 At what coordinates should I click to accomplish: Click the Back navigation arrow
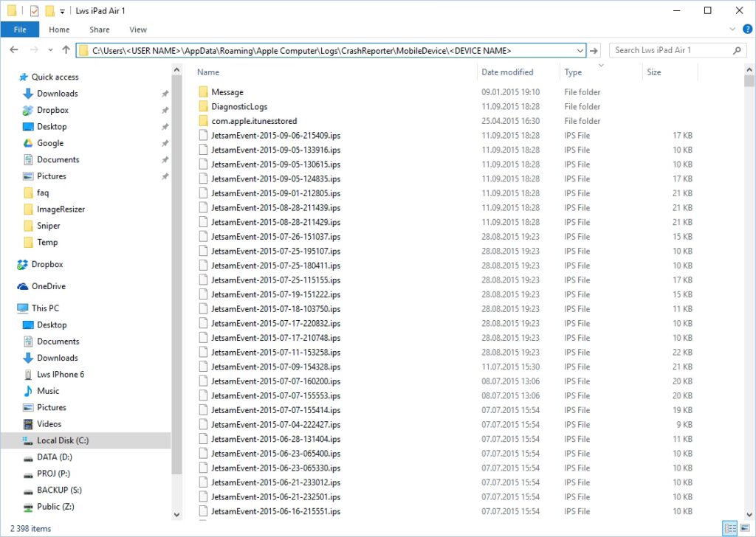coord(14,50)
